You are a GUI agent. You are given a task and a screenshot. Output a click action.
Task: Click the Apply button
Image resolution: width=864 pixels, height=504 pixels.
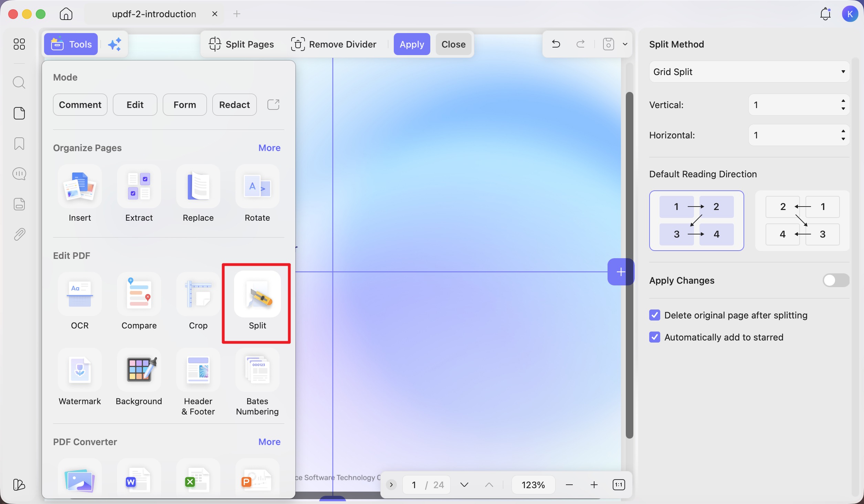point(412,44)
